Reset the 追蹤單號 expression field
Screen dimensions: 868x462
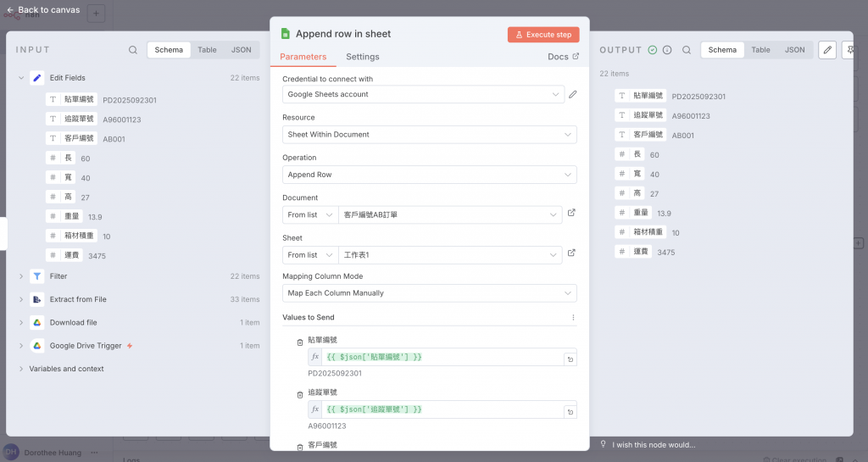570,412
